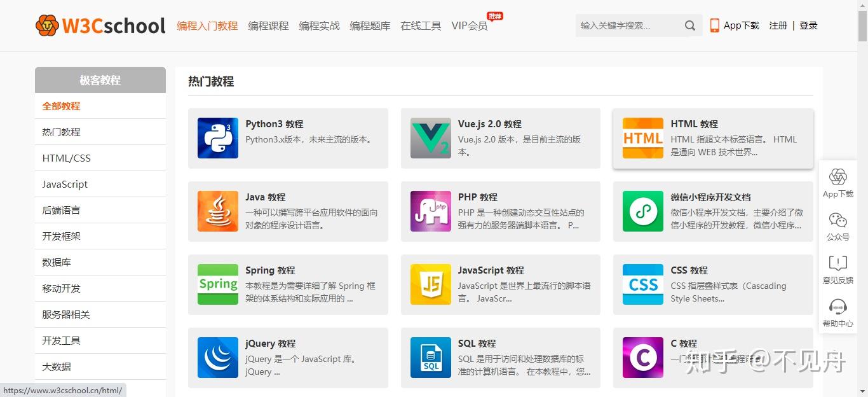Click the C 教程 title
This screenshot has width=868, height=397.
pyautogui.click(x=684, y=344)
